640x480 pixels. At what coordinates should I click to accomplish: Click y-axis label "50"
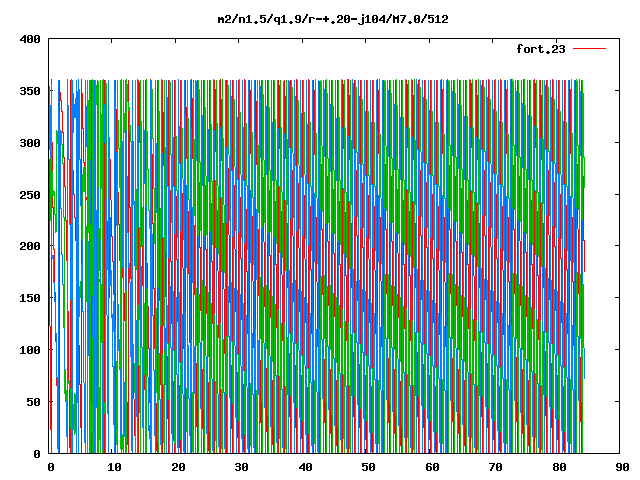(33, 402)
